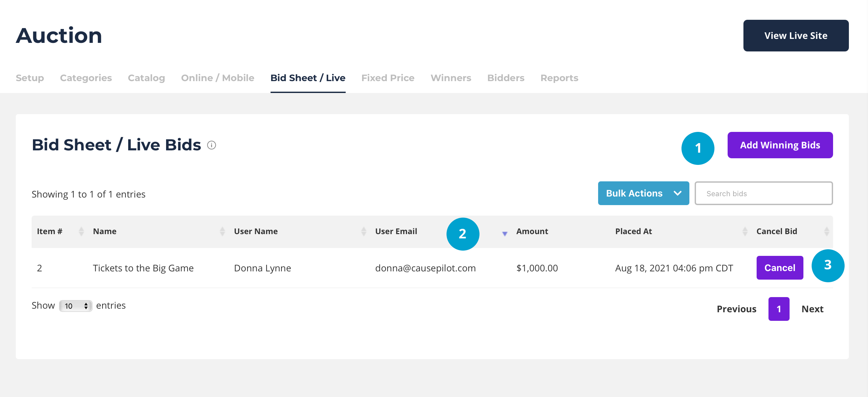868x397 pixels.
Task: Select the Reports tab
Action: point(559,78)
